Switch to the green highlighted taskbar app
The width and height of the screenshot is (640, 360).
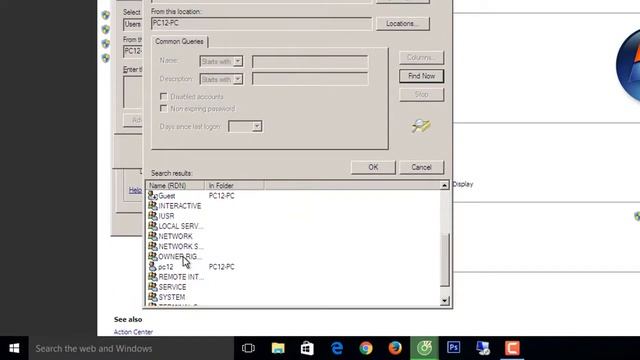[424, 348]
